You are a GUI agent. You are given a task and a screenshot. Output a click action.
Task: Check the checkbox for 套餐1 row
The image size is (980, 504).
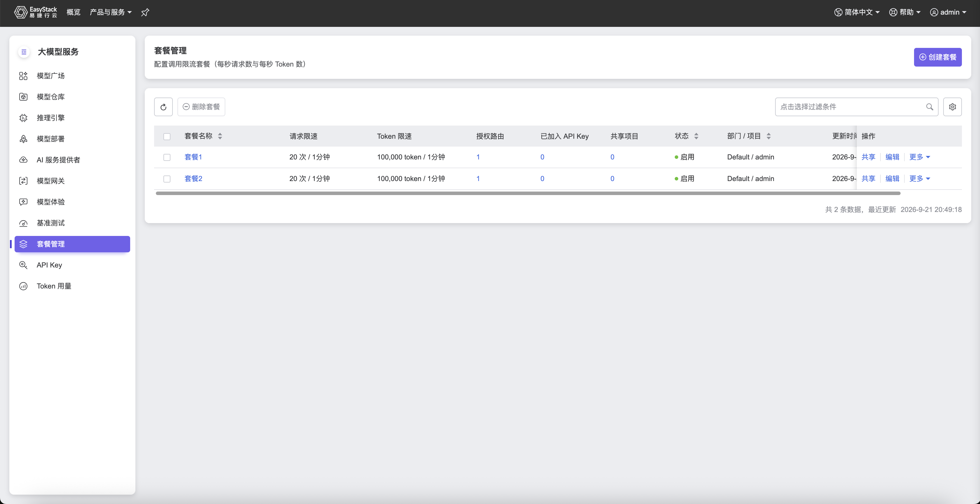(167, 157)
